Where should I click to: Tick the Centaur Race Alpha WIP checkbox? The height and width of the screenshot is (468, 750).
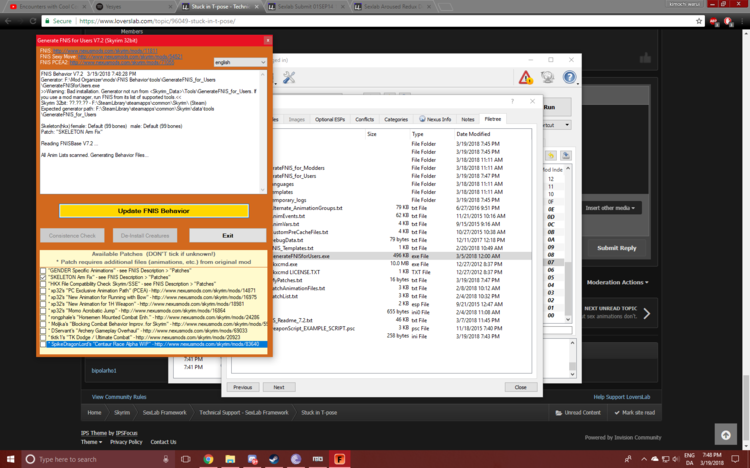(x=43, y=344)
